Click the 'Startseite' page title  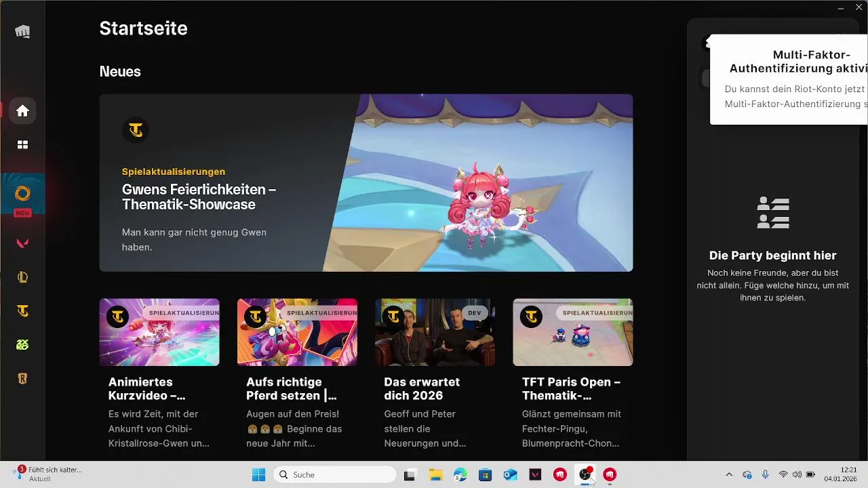(x=143, y=28)
